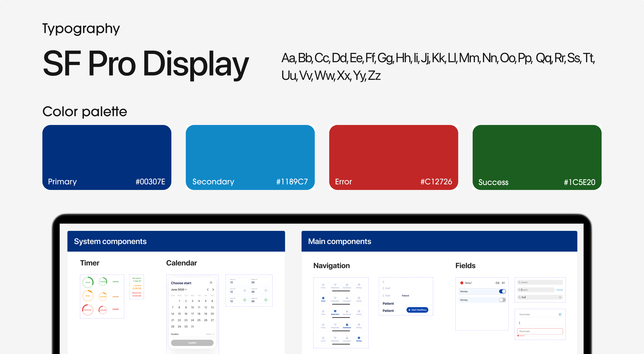Image resolution: width=644 pixels, height=354 pixels.
Task: Click the Main components header
Action: click(x=439, y=241)
